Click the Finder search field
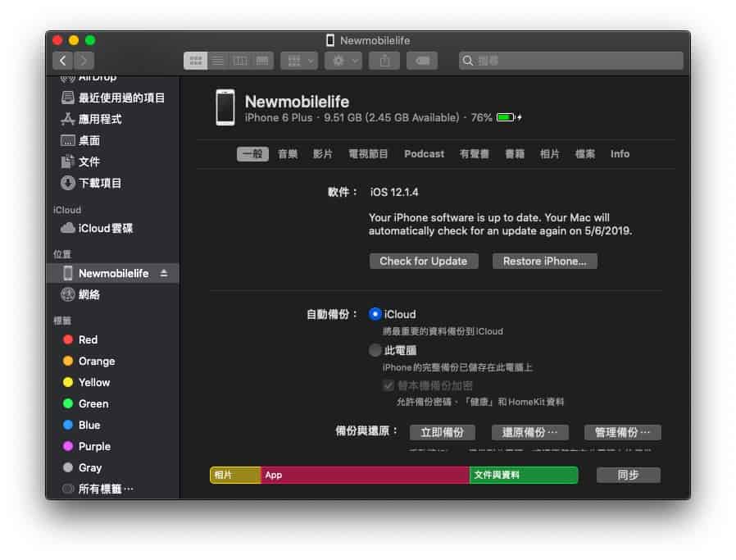Screen dimensions: 736x560 click(570, 61)
